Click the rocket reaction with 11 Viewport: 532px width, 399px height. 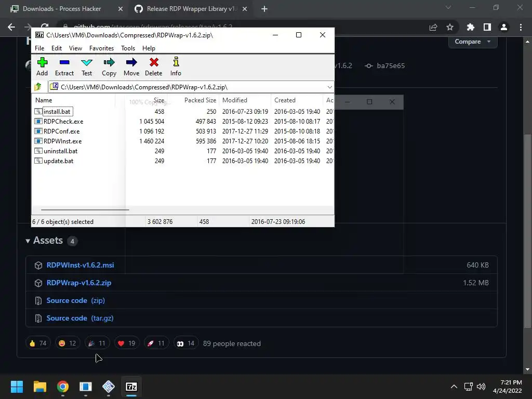click(x=156, y=343)
